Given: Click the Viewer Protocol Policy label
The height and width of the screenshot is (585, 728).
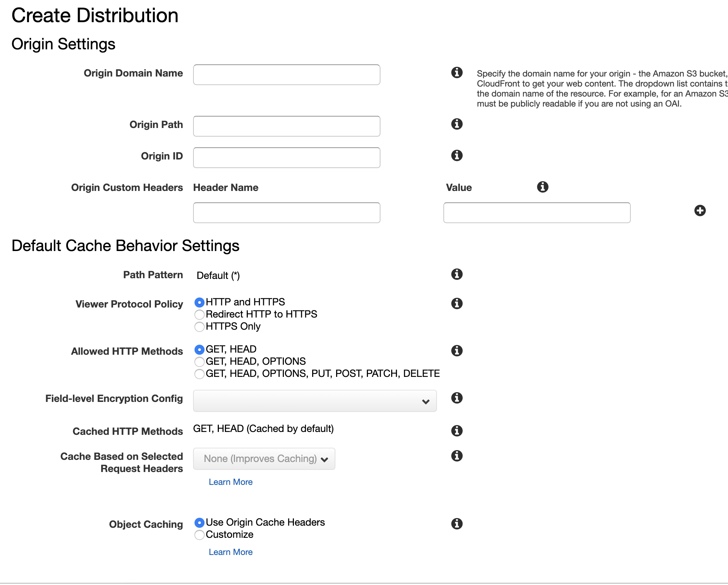Looking at the screenshot, I should click(129, 304).
